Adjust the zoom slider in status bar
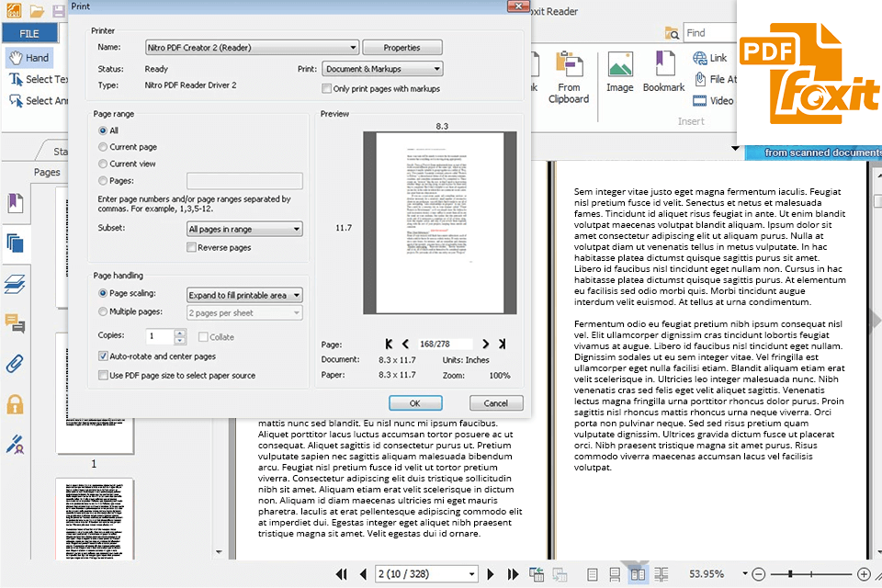882x588 pixels. click(792, 574)
